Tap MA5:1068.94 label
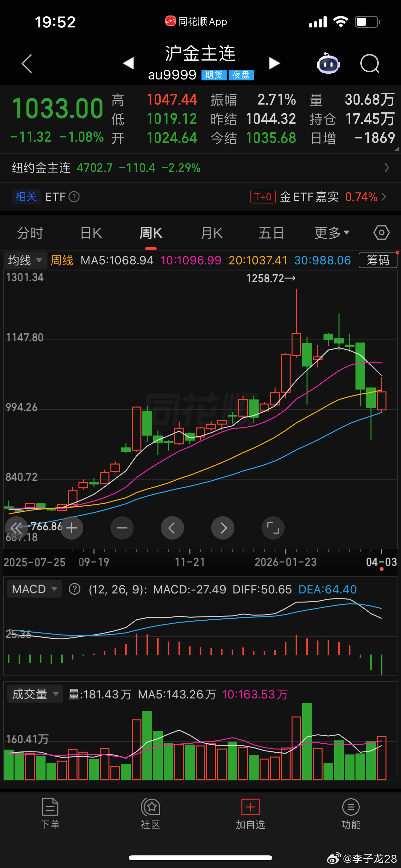Image resolution: width=401 pixels, height=868 pixels. click(117, 260)
